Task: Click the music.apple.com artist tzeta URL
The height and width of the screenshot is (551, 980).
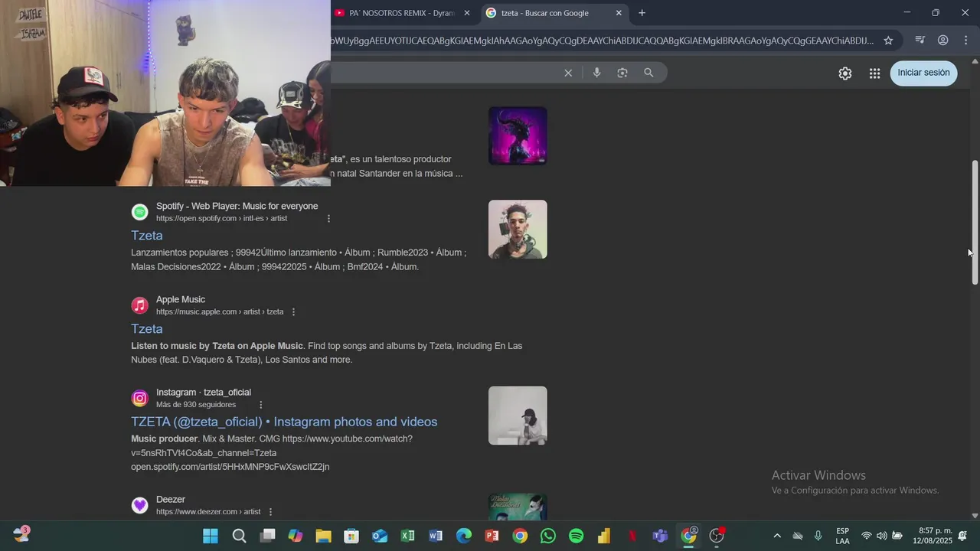Action: pos(220,312)
